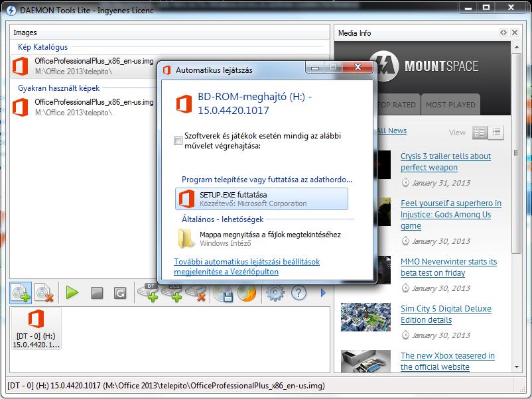The width and height of the screenshot is (532, 399).
Task: Click the Remove virtual drive icon
Action: pos(196,293)
